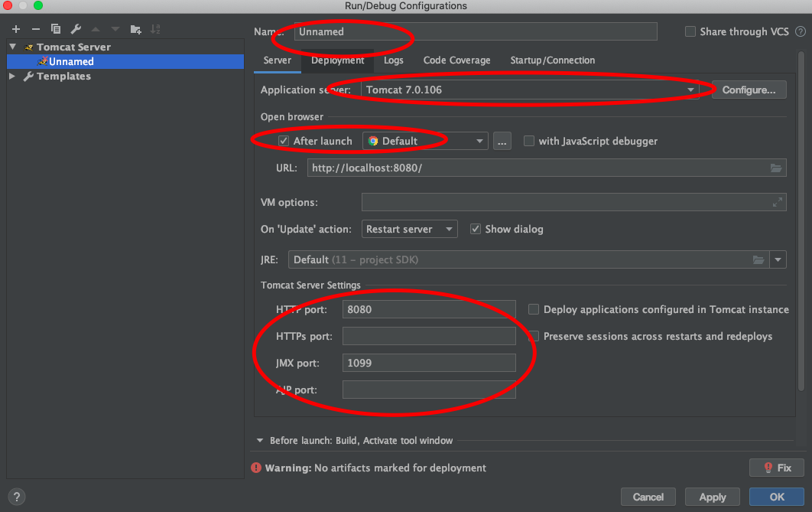Viewport: 812px width, 512px height.
Task: Click Name input field
Action: [x=476, y=31]
